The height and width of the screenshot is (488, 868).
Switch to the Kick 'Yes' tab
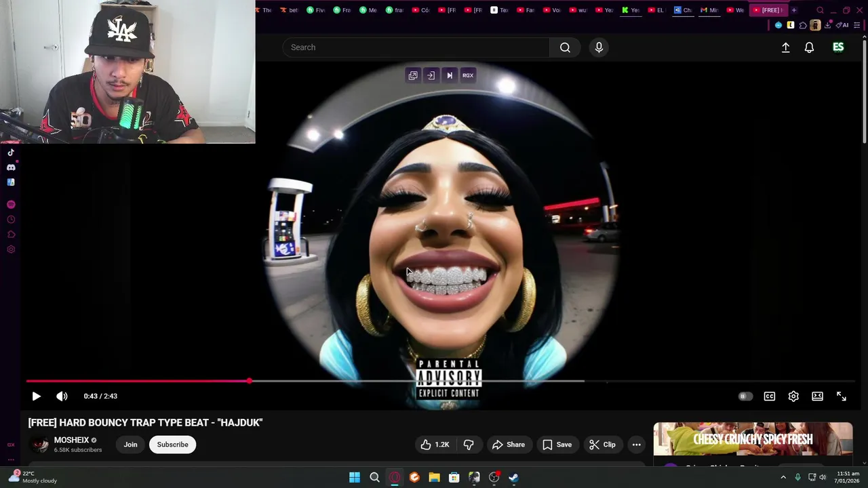pos(631,10)
